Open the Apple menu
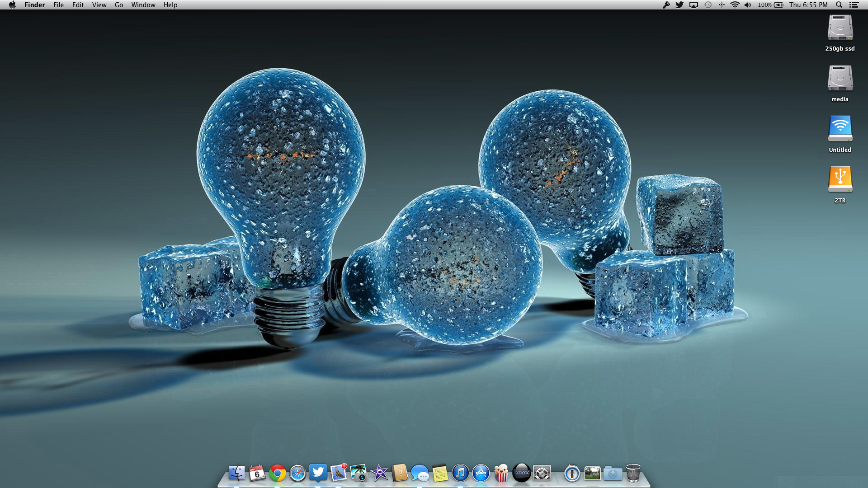Screen dimensions: 868x488 point(12,5)
